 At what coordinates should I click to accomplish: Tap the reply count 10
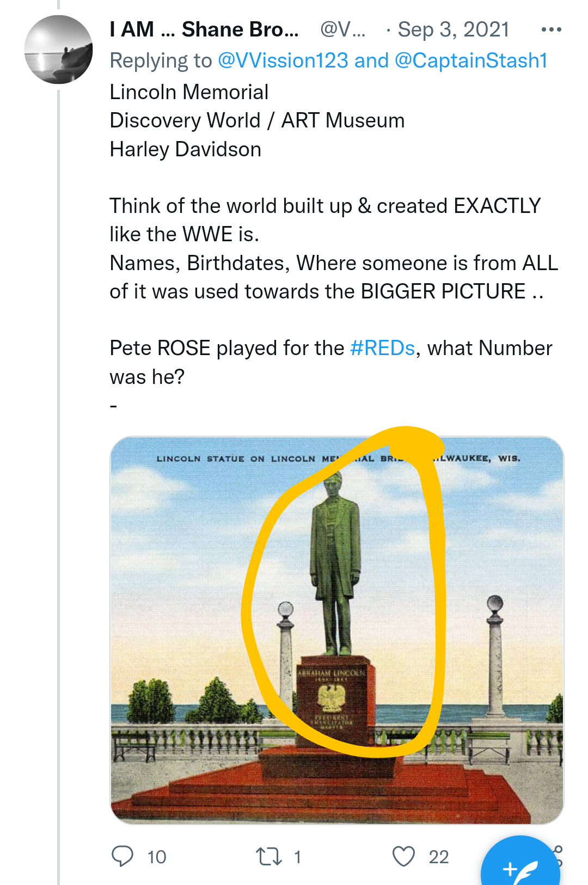[157, 857]
